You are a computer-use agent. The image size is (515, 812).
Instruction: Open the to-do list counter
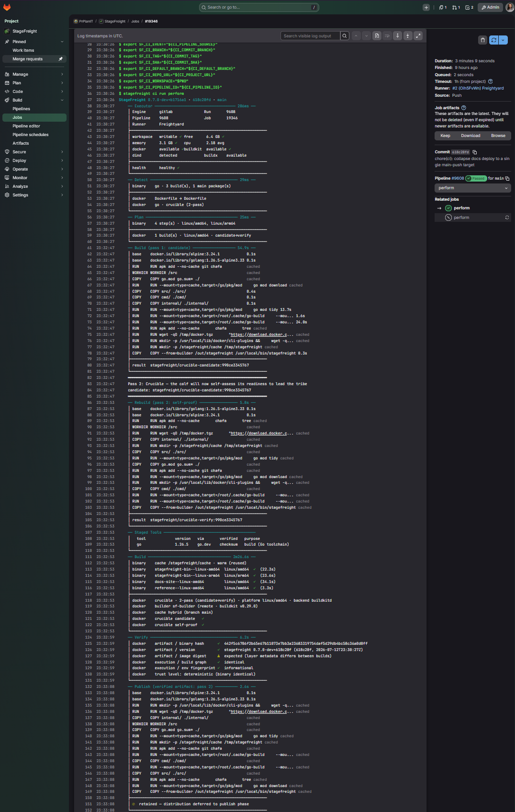click(x=470, y=7)
